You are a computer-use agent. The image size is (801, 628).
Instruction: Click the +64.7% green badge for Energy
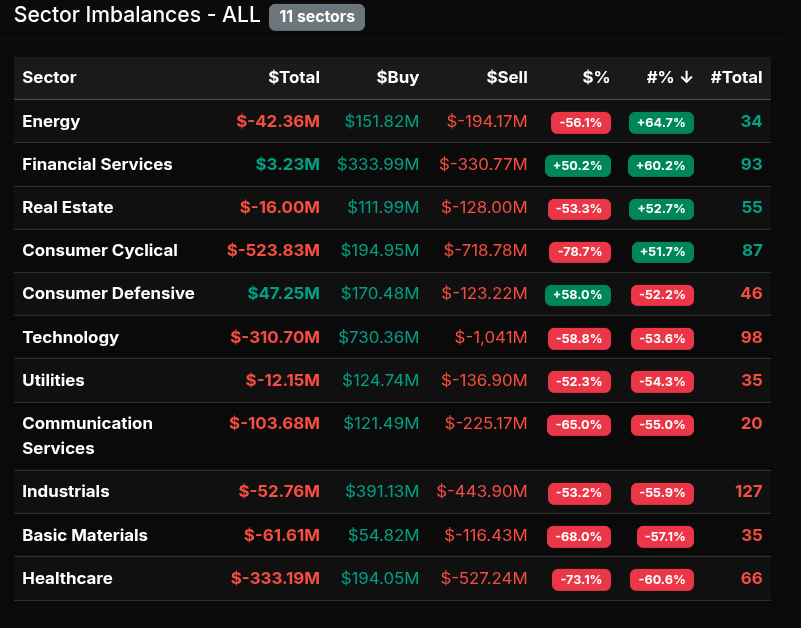[x=661, y=123]
